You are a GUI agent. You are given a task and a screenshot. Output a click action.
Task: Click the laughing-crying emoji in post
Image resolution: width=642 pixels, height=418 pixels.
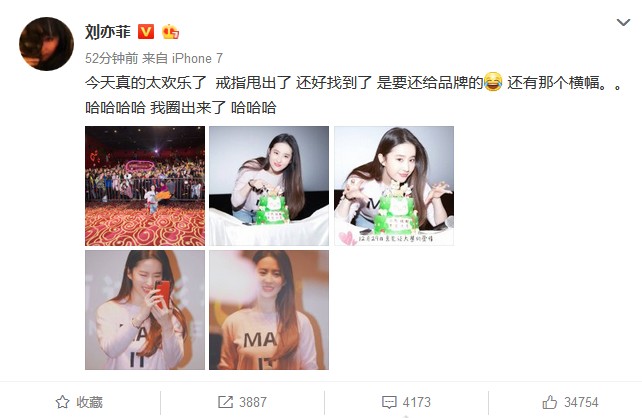(x=493, y=82)
